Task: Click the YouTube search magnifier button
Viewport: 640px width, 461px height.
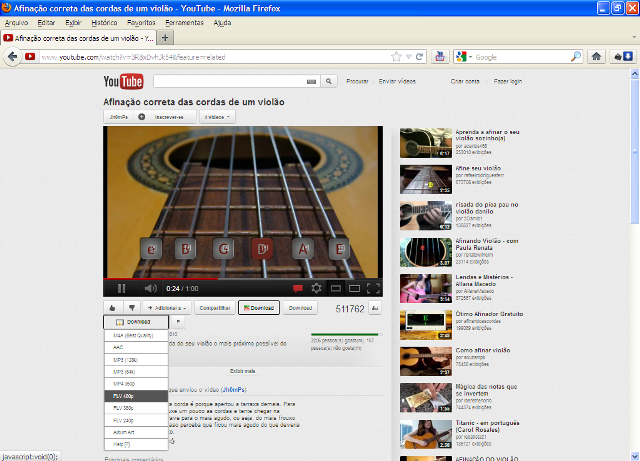Action: point(329,81)
